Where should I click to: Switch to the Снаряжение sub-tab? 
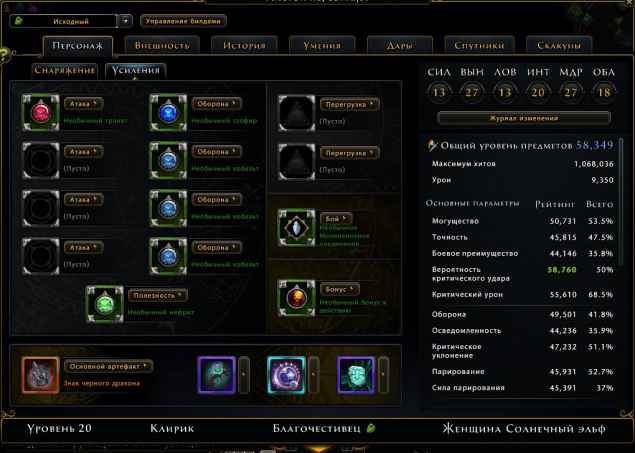pyautogui.click(x=65, y=70)
